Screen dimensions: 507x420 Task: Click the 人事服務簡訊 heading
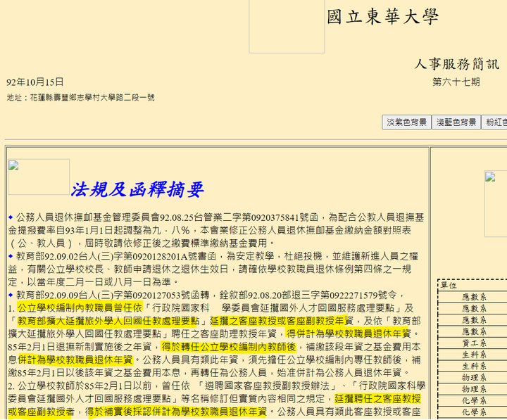point(456,64)
